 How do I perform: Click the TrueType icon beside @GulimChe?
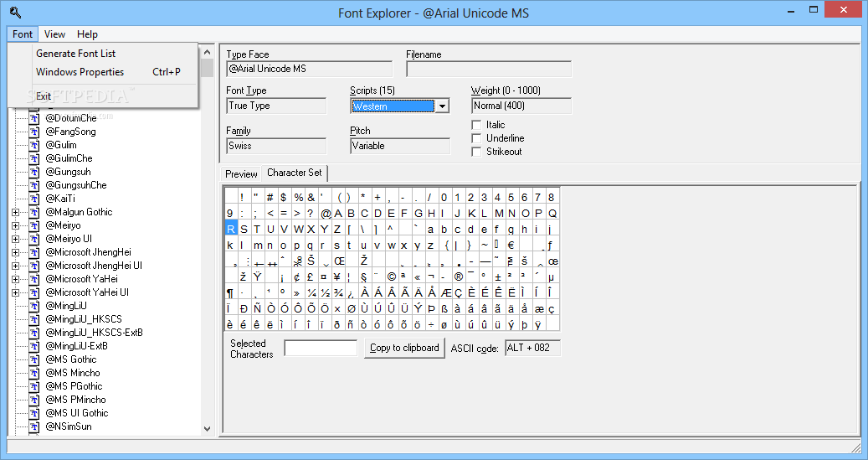point(34,158)
